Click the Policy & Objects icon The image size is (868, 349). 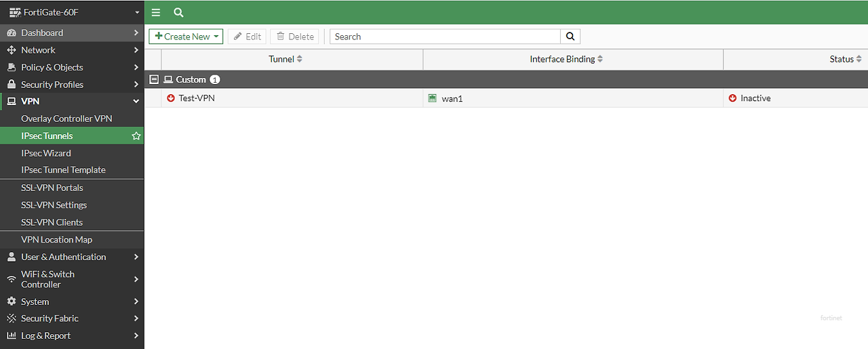click(x=12, y=67)
